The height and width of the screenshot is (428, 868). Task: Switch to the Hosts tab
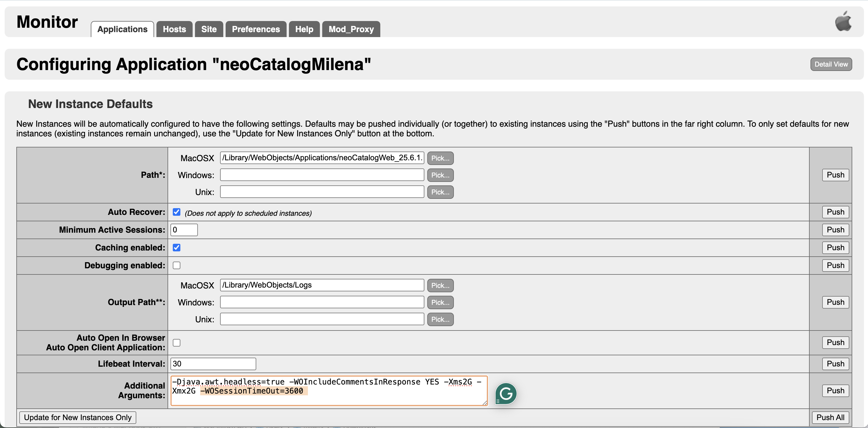(x=174, y=29)
